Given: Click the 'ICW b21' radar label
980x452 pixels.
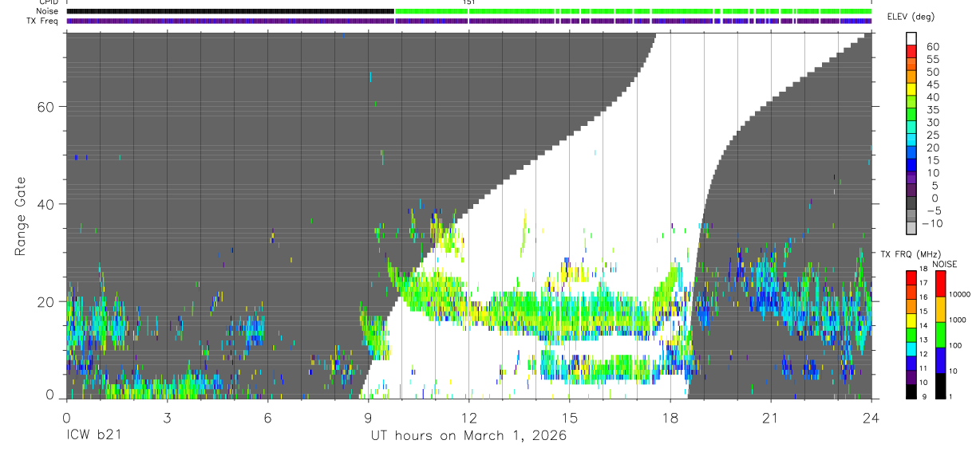Looking at the screenshot, I should (x=95, y=436).
